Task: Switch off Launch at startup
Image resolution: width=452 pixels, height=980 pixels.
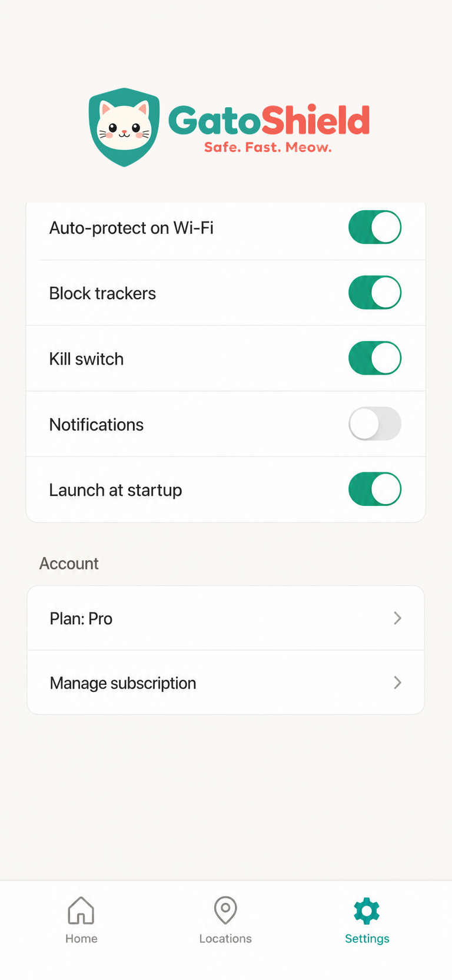Action: [375, 489]
